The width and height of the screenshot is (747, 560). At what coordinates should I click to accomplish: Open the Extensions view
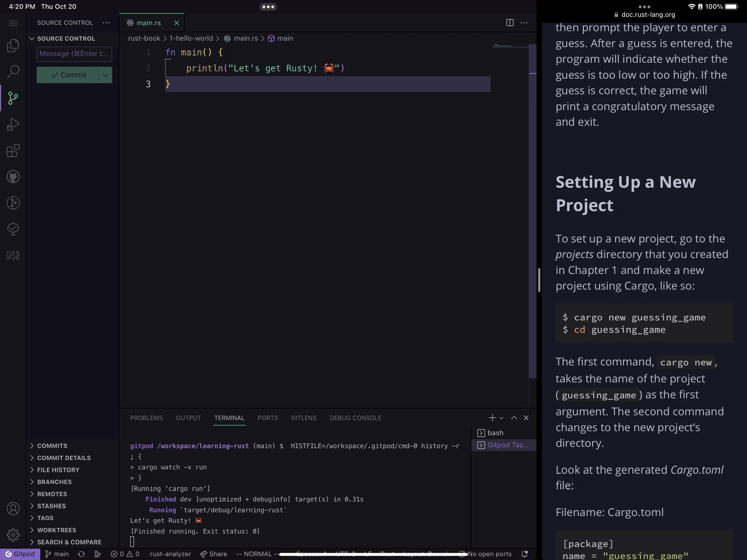[13, 150]
